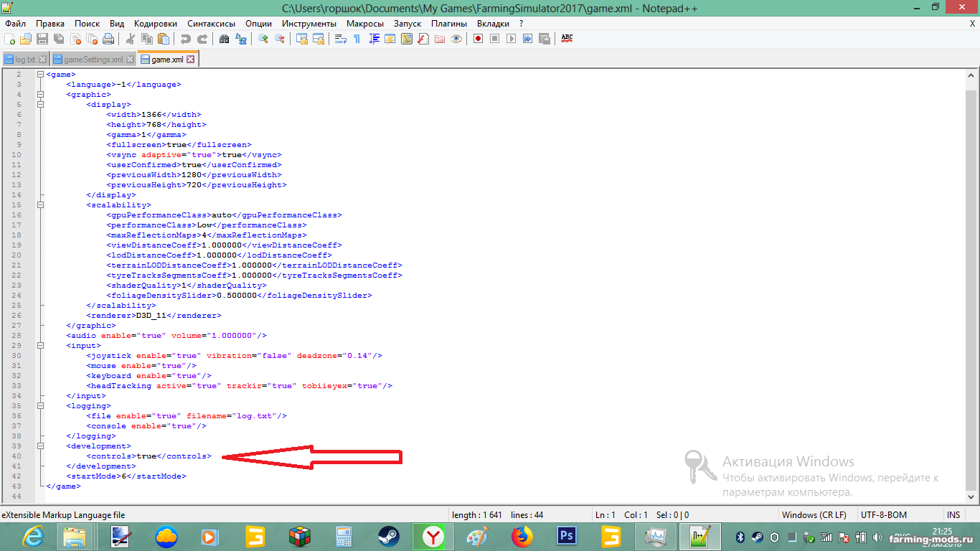
Task: Click the ABC spell check icon
Action: [567, 39]
